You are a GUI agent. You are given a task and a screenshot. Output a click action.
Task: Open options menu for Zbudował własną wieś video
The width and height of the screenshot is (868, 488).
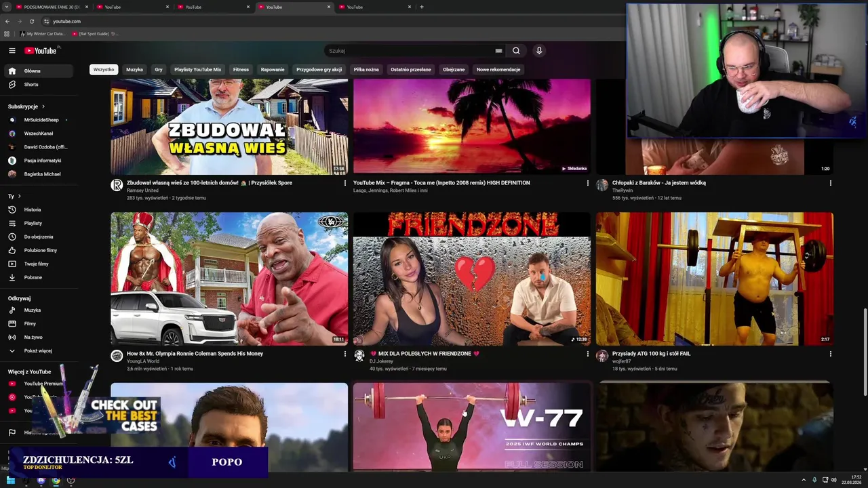point(344,183)
